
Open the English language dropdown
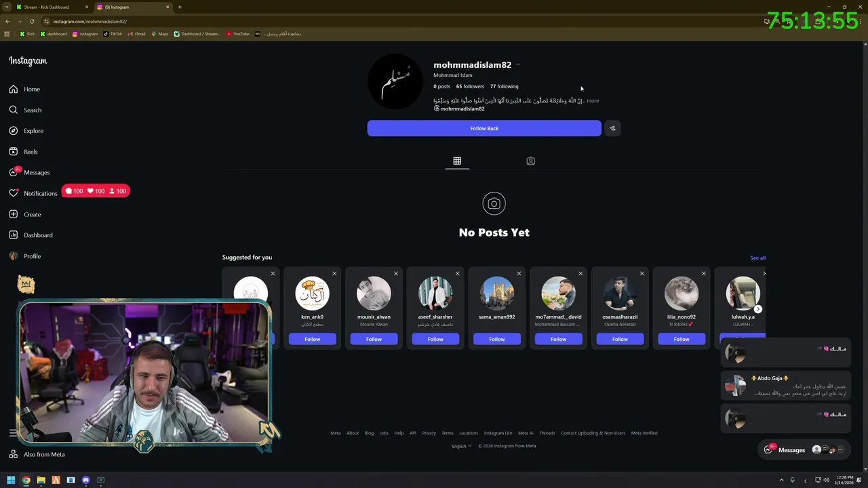462,446
